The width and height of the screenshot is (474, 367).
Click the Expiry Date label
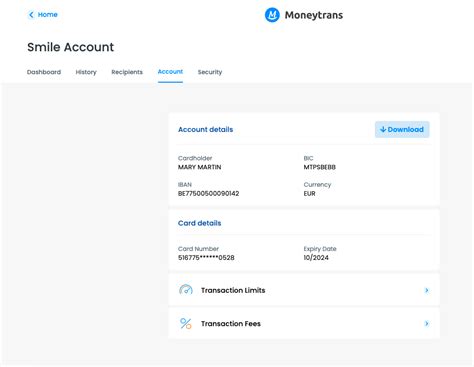click(320, 249)
